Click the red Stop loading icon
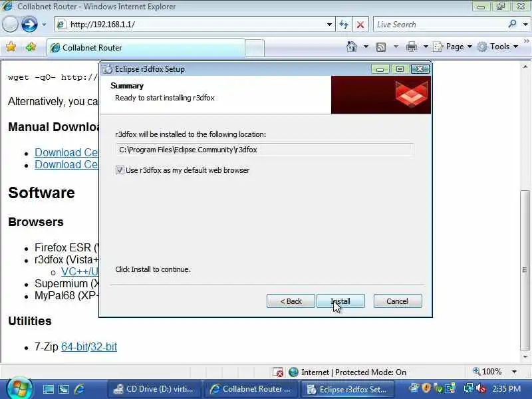532x399 pixels. click(x=360, y=25)
